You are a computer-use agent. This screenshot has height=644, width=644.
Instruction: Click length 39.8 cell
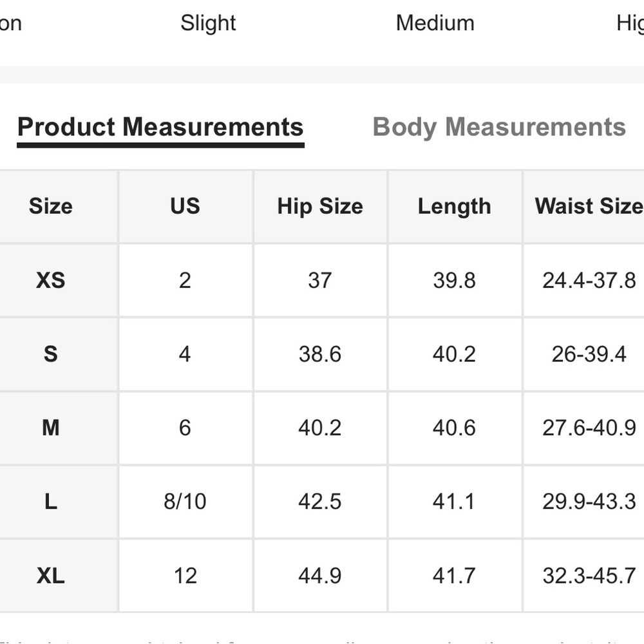(454, 280)
